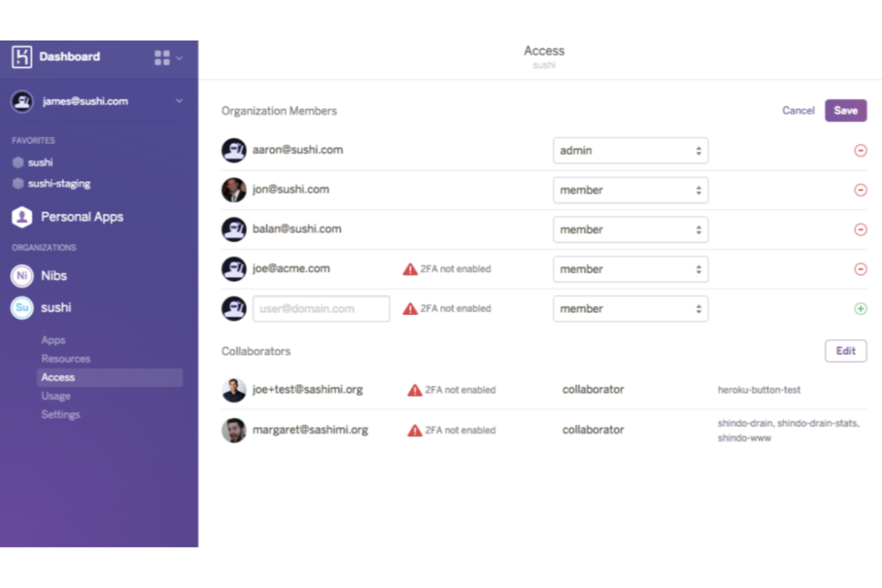This screenshot has height=588, width=882.
Task: Click aaron@sushi.com's avatar image
Action: click(x=234, y=150)
